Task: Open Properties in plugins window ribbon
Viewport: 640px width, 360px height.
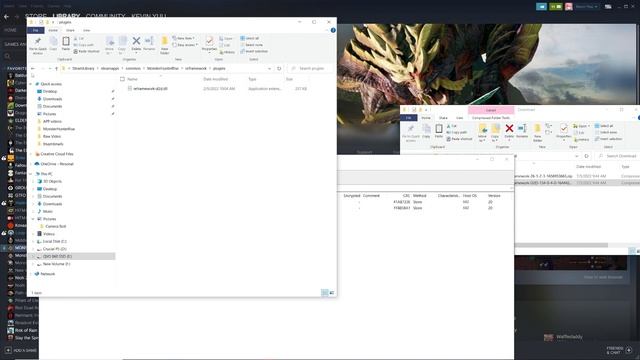Action: 209,43
